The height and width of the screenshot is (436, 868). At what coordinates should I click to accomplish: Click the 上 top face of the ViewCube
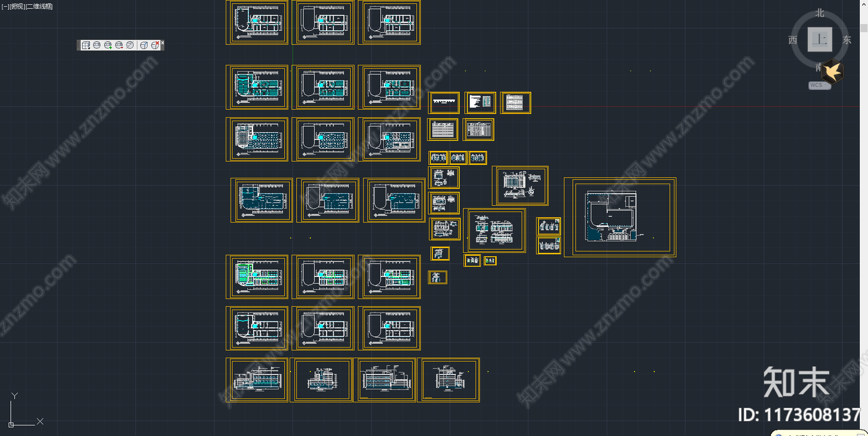(x=820, y=40)
